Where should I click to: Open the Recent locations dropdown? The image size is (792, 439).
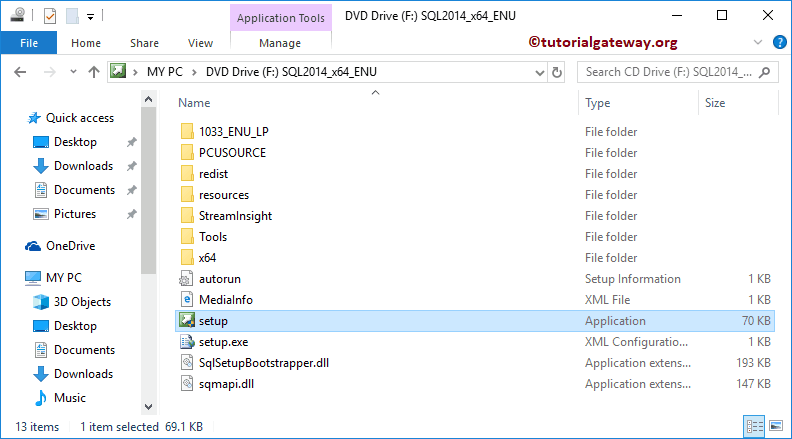73,72
